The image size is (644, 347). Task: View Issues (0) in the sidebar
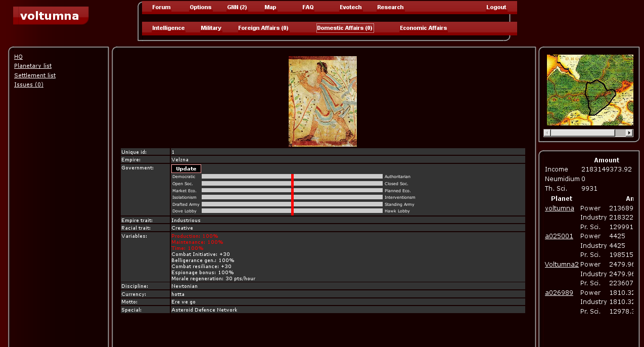tap(29, 84)
